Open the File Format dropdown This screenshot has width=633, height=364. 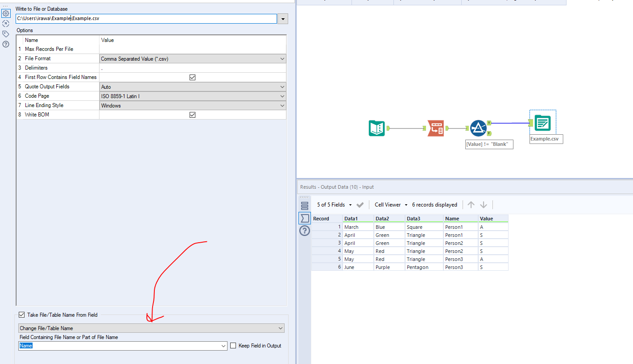[x=282, y=58]
